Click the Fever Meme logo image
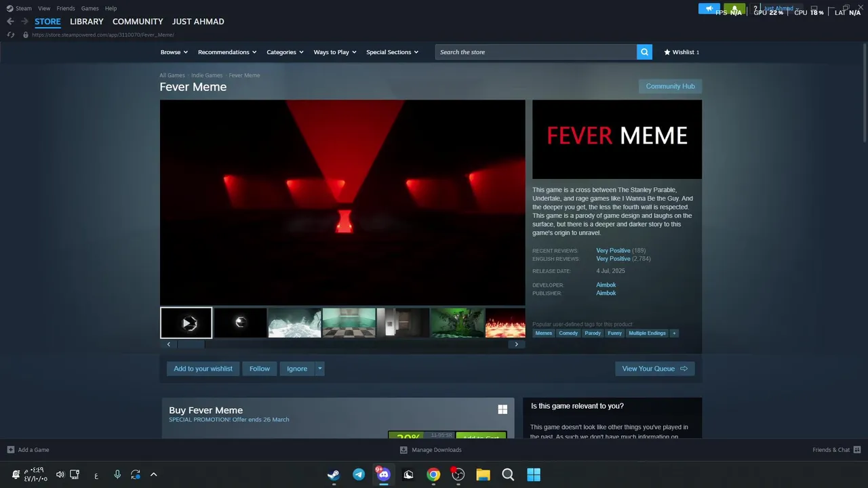 [617, 140]
